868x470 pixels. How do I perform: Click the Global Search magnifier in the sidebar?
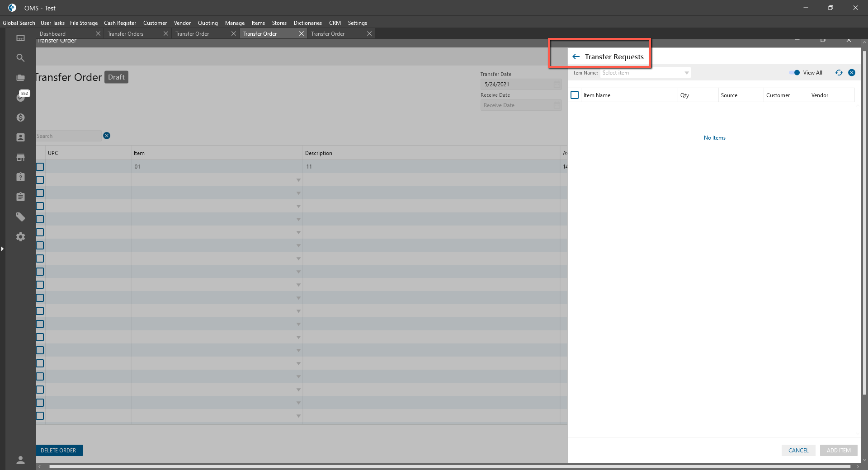[20, 58]
